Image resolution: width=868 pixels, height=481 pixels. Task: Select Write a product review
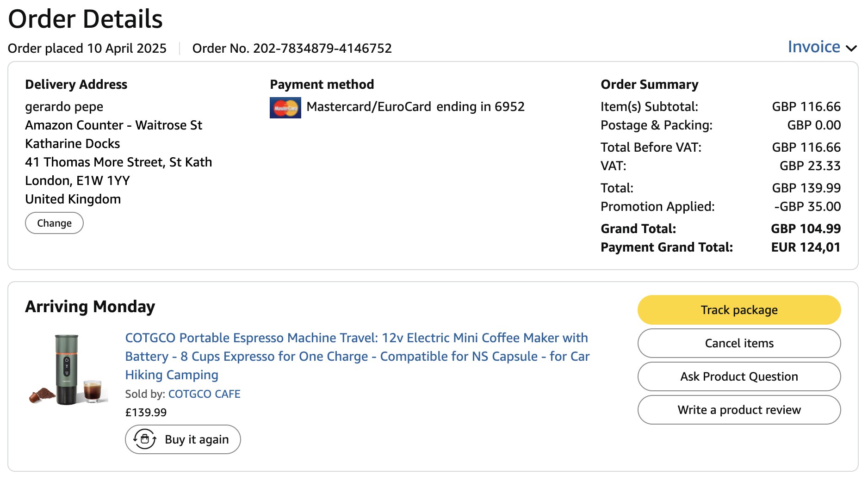738,410
